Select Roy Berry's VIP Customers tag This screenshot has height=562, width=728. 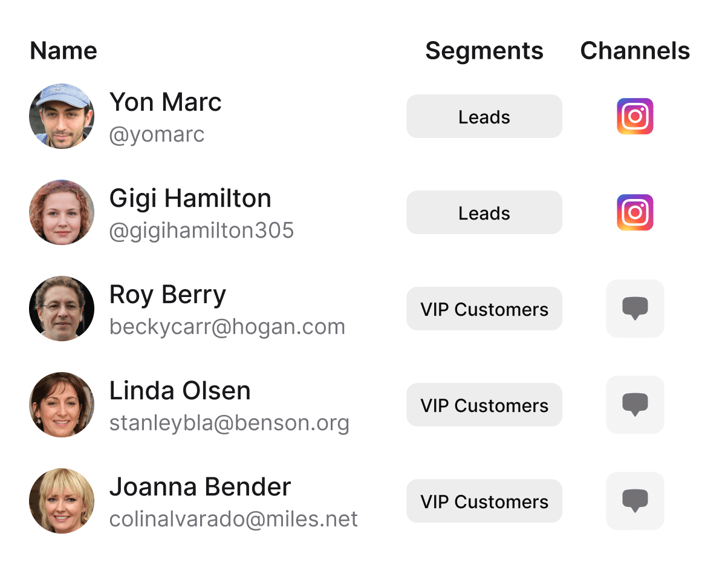[x=484, y=309]
